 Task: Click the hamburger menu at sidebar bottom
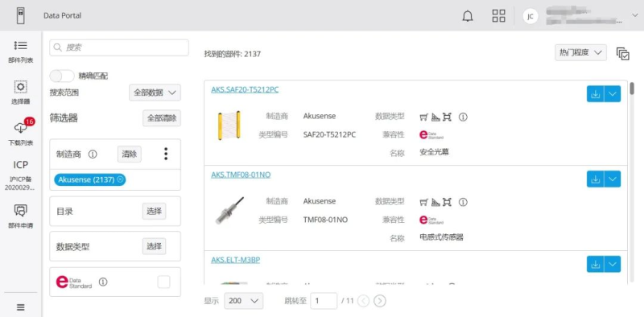[x=21, y=307]
